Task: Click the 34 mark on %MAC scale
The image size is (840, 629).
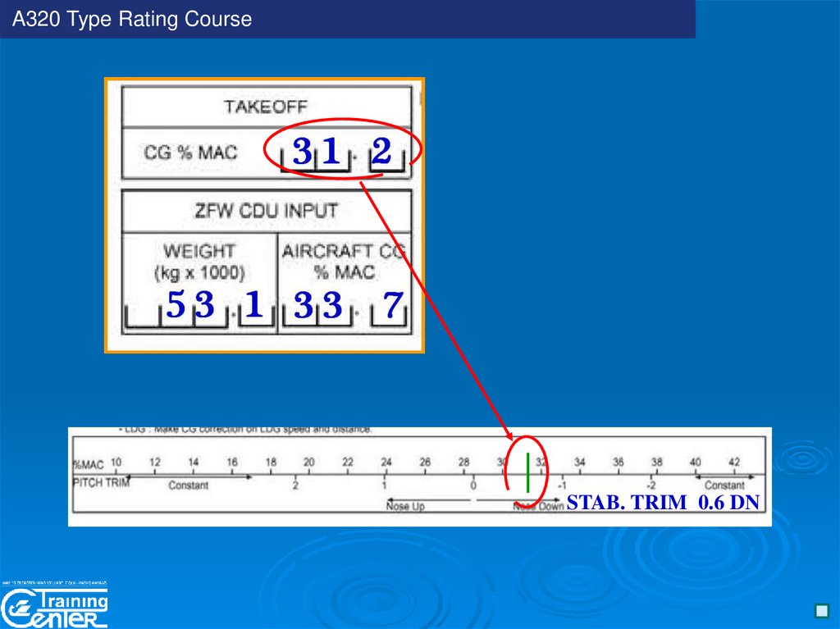Action: tap(580, 462)
